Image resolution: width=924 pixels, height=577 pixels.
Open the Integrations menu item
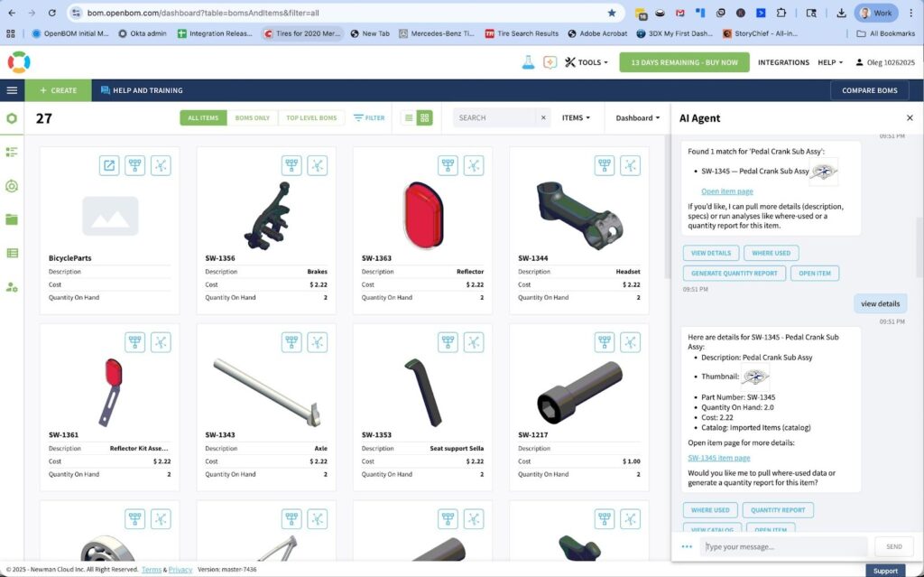tap(783, 62)
